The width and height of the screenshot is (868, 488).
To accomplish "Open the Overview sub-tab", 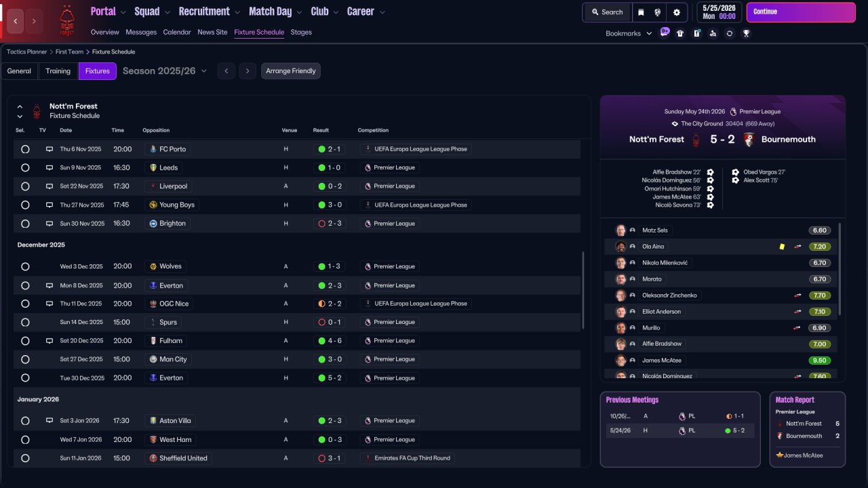I will click(105, 32).
